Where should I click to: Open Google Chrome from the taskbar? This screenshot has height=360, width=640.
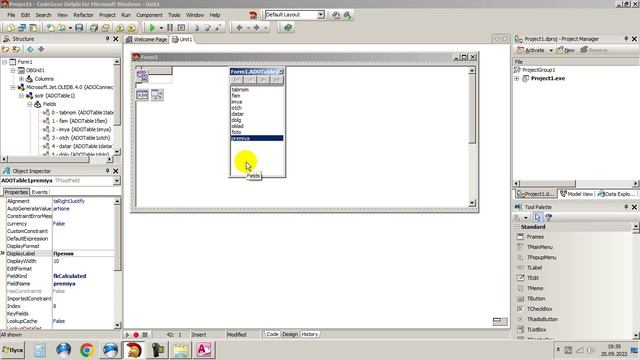[x=87, y=350]
